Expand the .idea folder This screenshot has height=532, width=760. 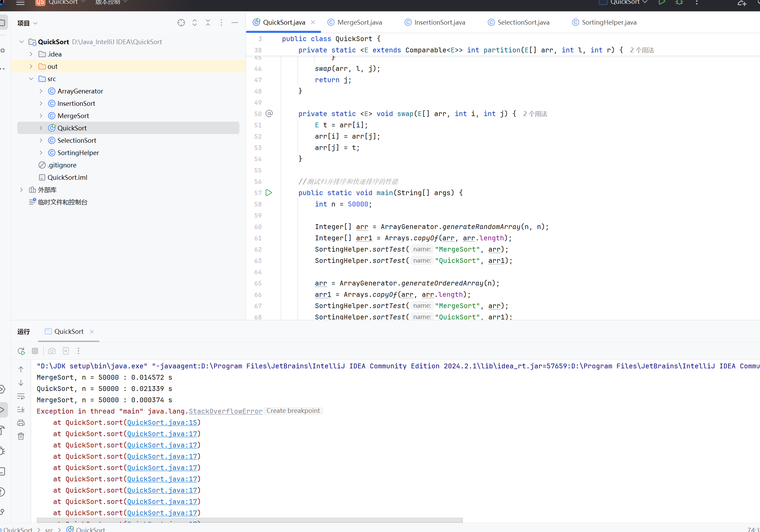pyautogui.click(x=31, y=54)
